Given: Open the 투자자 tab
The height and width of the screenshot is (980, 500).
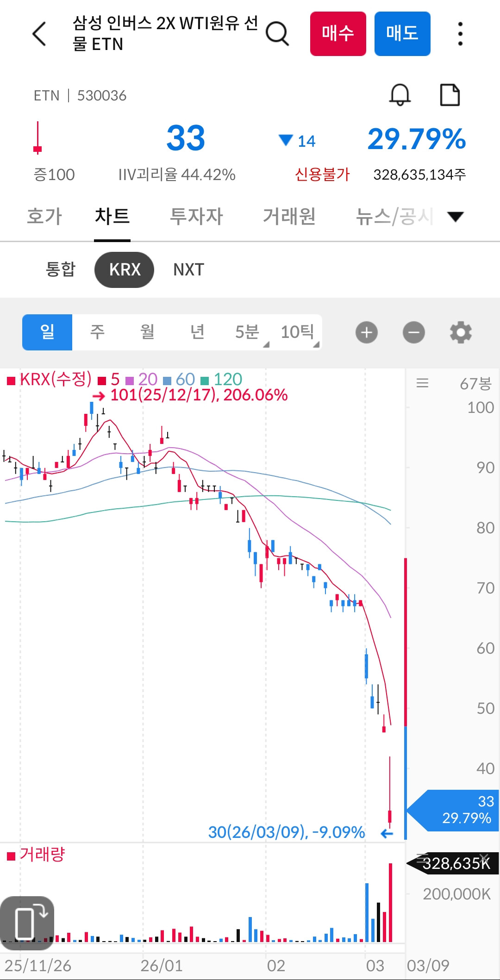Looking at the screenshot, I should click(196, 217).
